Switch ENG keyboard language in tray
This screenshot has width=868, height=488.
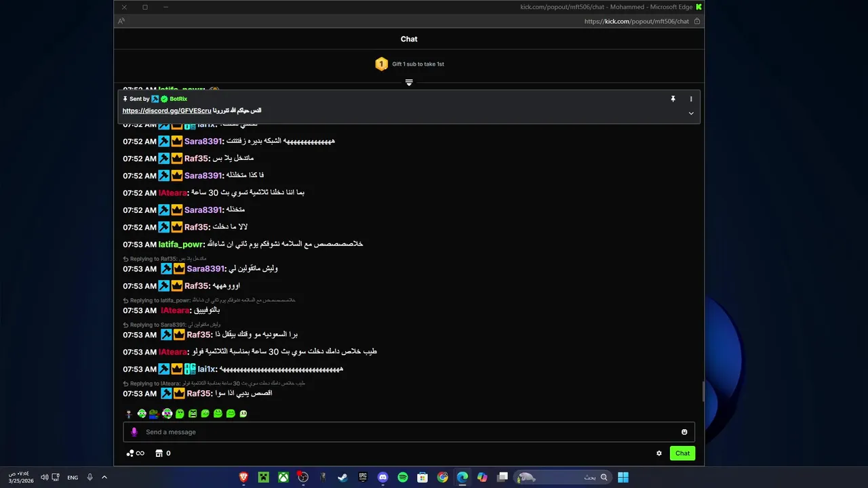[x=73, y=477]
